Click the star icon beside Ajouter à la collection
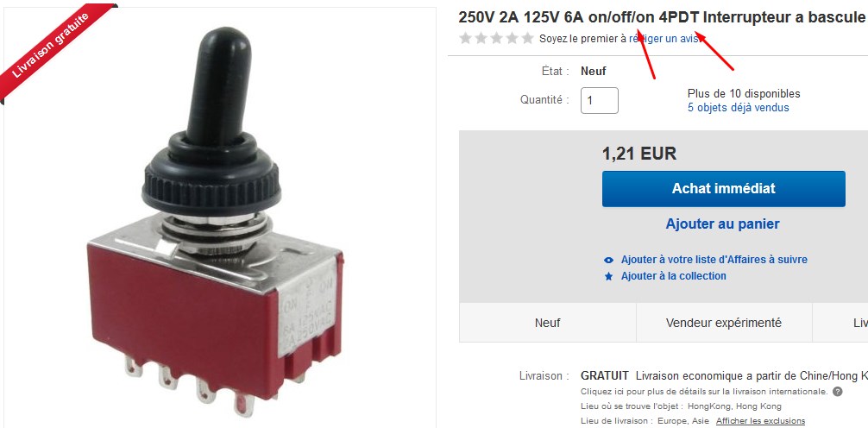Screen dimensions: 868x428 [x=609, y=276]
